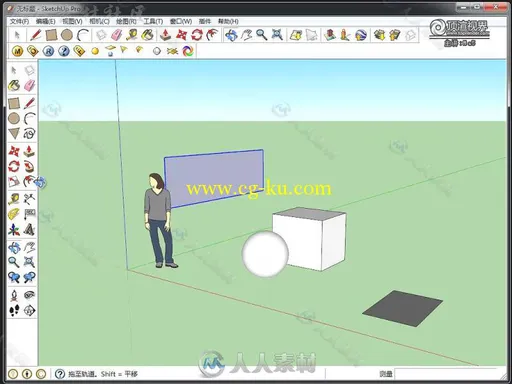Click the Paint Bucket in the top toolbar

(147, 34)
